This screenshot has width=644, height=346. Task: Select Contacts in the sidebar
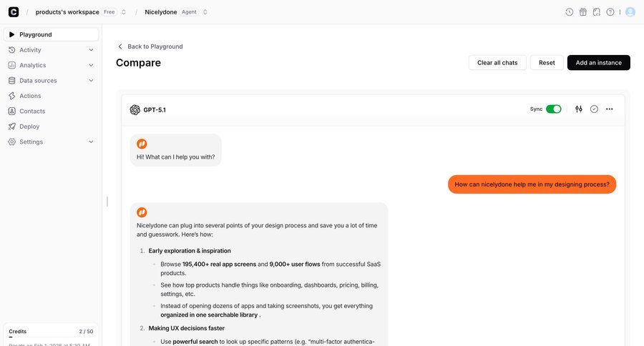tap(51, 112)
